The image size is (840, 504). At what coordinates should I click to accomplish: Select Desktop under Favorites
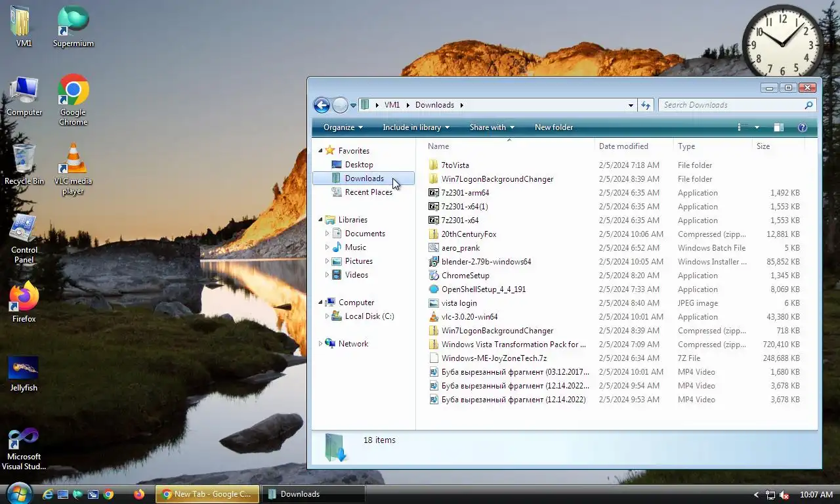(359, 165)
